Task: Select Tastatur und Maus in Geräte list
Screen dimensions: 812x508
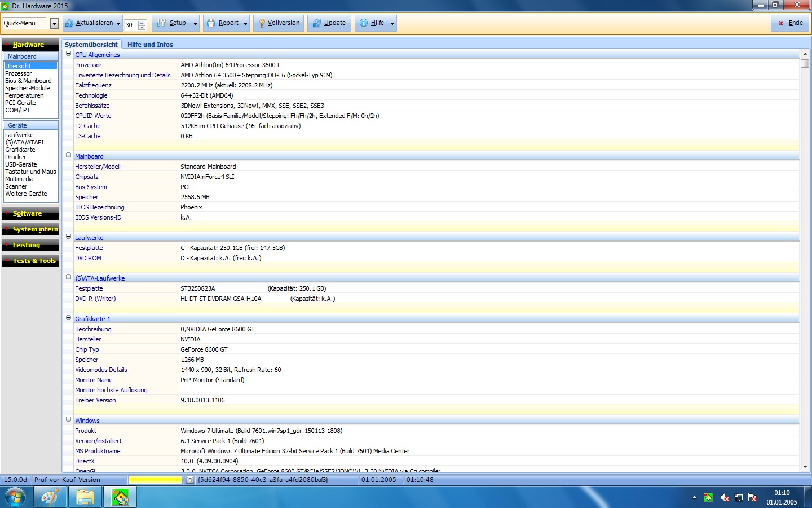Action: click(x=30, y=172)
